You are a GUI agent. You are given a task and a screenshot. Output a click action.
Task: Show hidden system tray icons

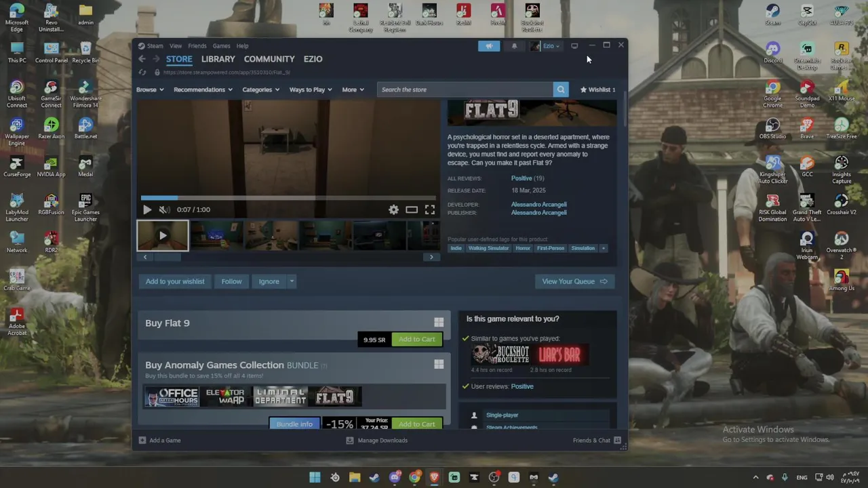pos(755,477)
